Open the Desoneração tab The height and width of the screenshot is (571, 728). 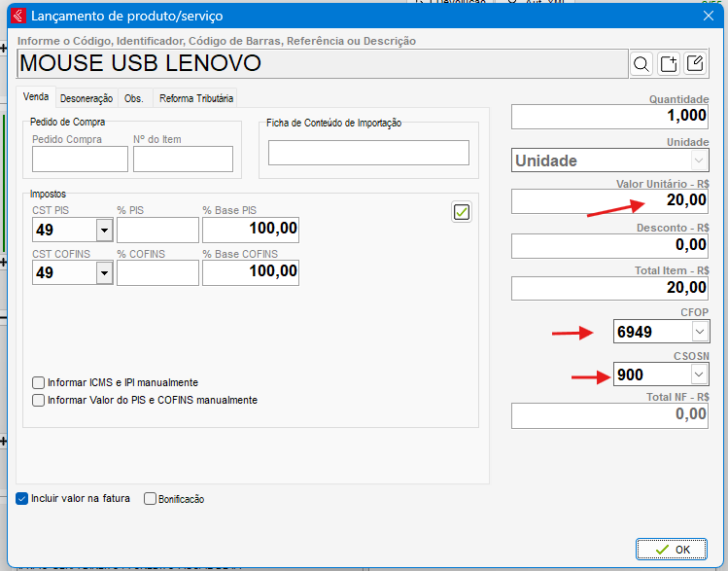(x=87, y=98)
